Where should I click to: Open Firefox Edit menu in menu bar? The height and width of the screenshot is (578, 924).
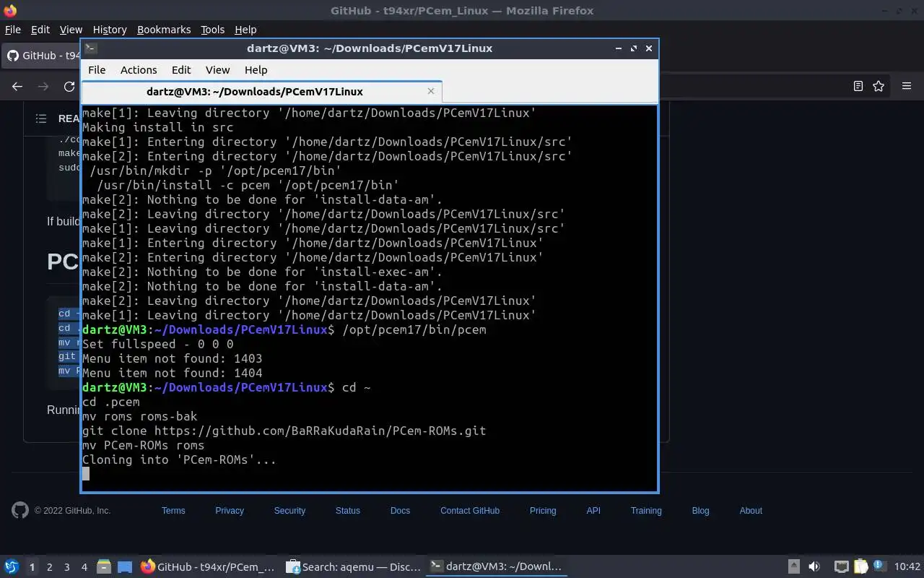pos(40,30)
